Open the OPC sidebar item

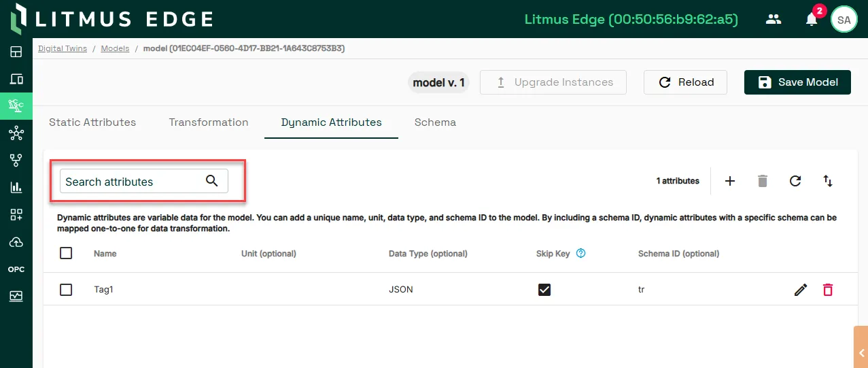pyautogui.click(x=16, y=269)
